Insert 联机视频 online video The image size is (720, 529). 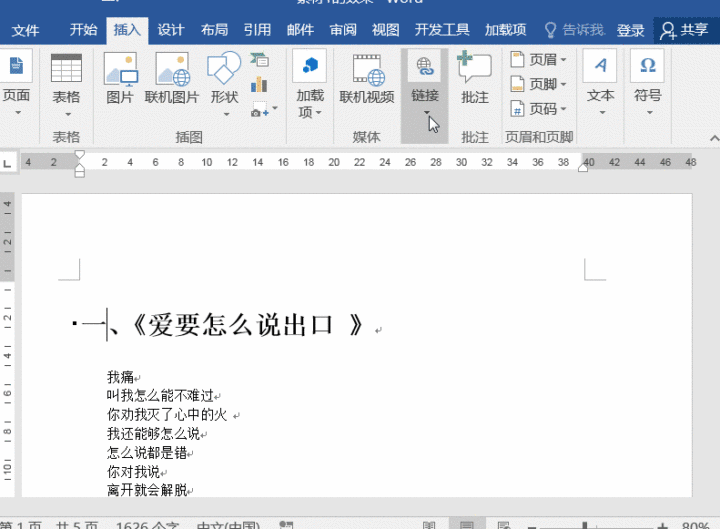(x=367, y=69)
